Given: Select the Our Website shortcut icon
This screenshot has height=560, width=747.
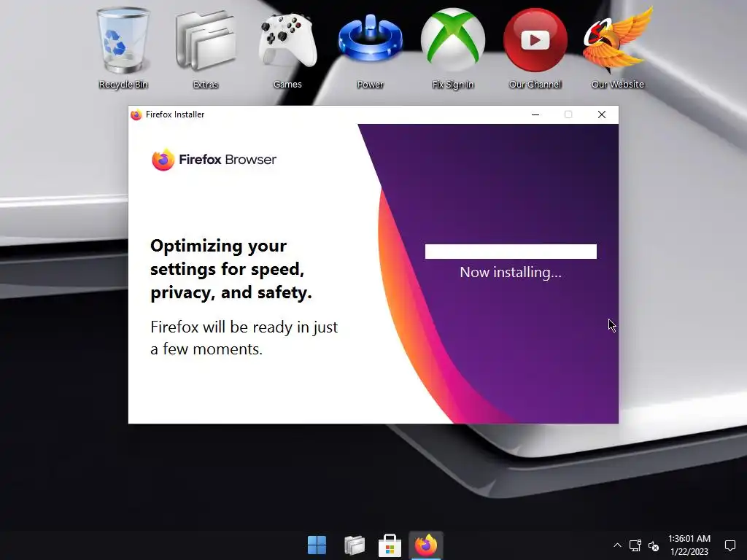Looking at the screenshot, I should (617, 47).
